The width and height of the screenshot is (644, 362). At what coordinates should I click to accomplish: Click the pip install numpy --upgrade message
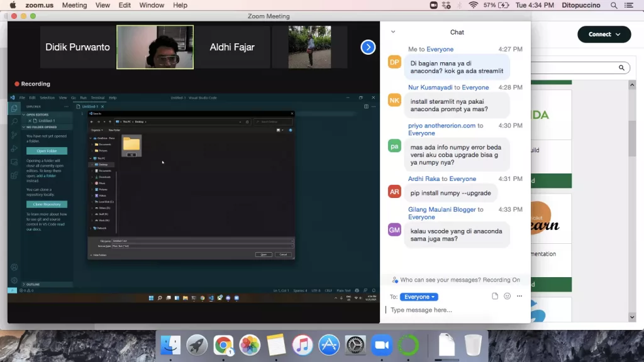click(x=450, y=193)
